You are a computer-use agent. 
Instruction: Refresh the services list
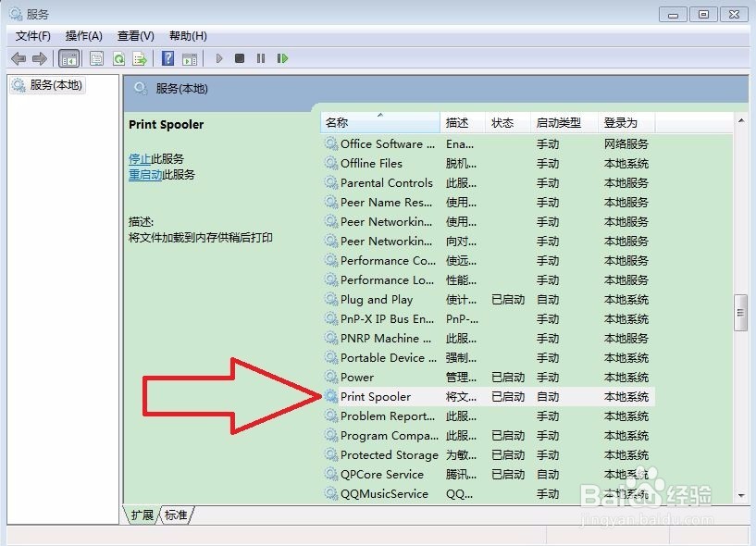pos(119,58)
